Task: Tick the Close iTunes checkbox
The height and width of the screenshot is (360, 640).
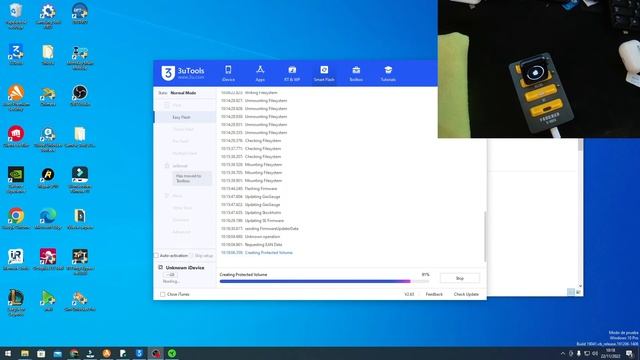Action: pos(162,294)
